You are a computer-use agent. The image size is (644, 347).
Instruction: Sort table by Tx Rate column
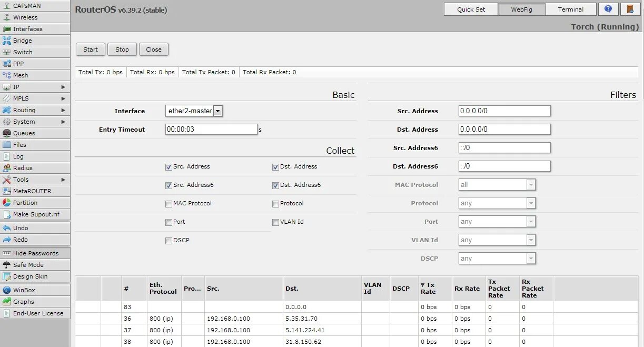435,288
